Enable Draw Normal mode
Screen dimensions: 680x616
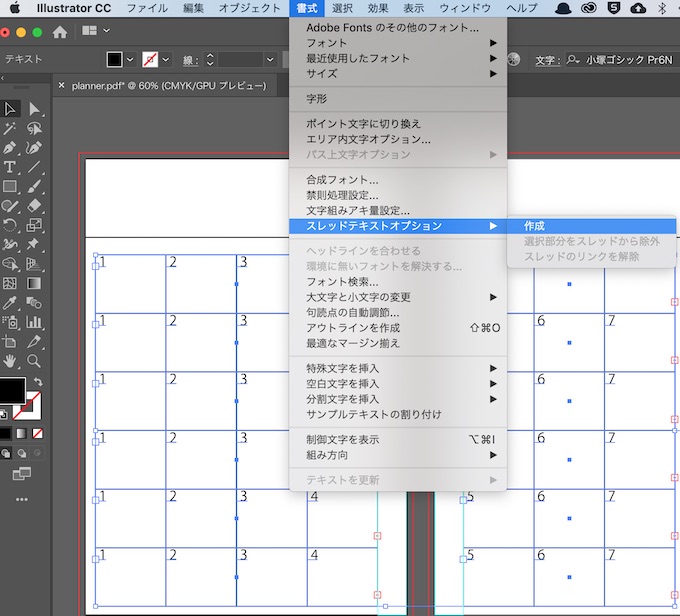click(6, 453)
